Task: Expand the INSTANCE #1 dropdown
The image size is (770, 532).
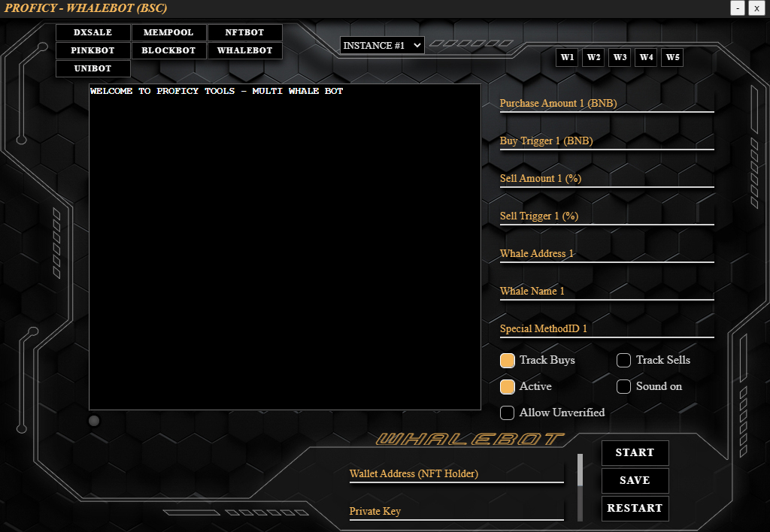Action: coord(381,46)
